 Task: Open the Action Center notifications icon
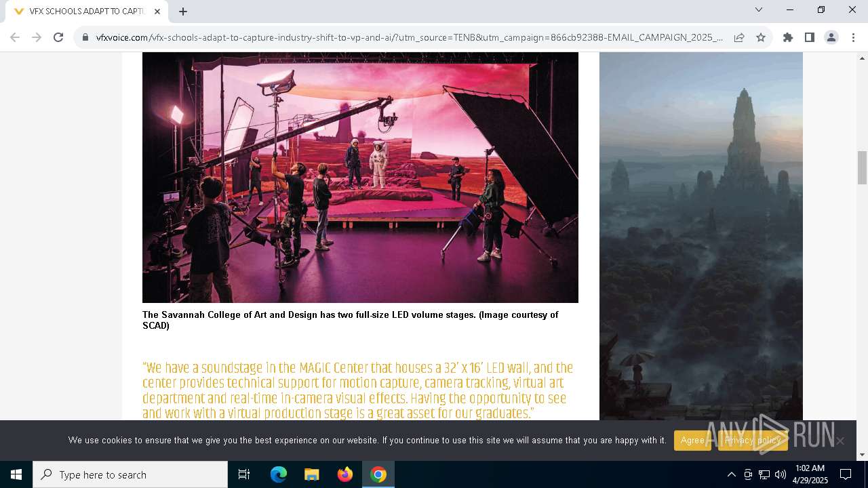click(x=846, y=474)
